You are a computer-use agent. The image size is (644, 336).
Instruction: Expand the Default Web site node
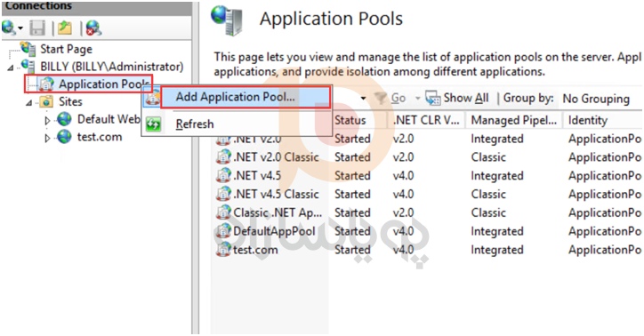[47, 120]
